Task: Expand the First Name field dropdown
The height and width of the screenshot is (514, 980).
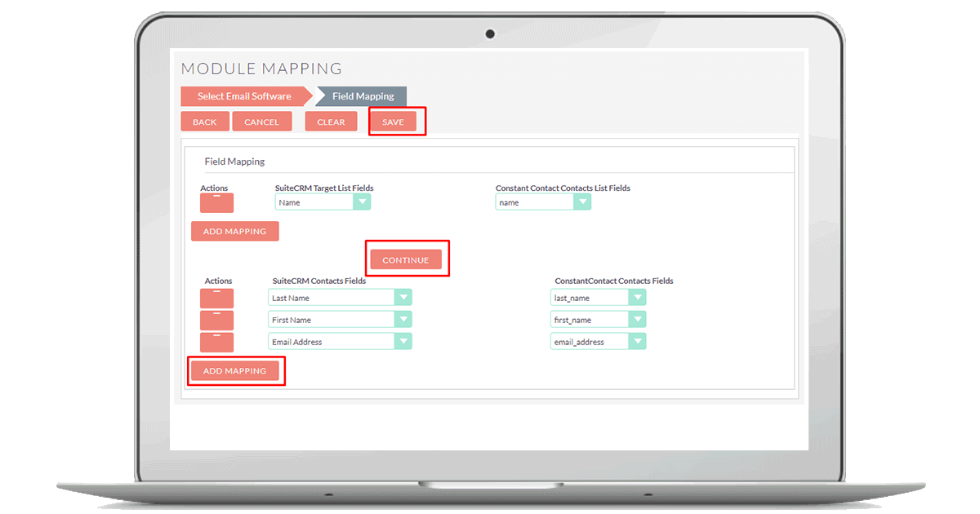Action: point(340,320)
